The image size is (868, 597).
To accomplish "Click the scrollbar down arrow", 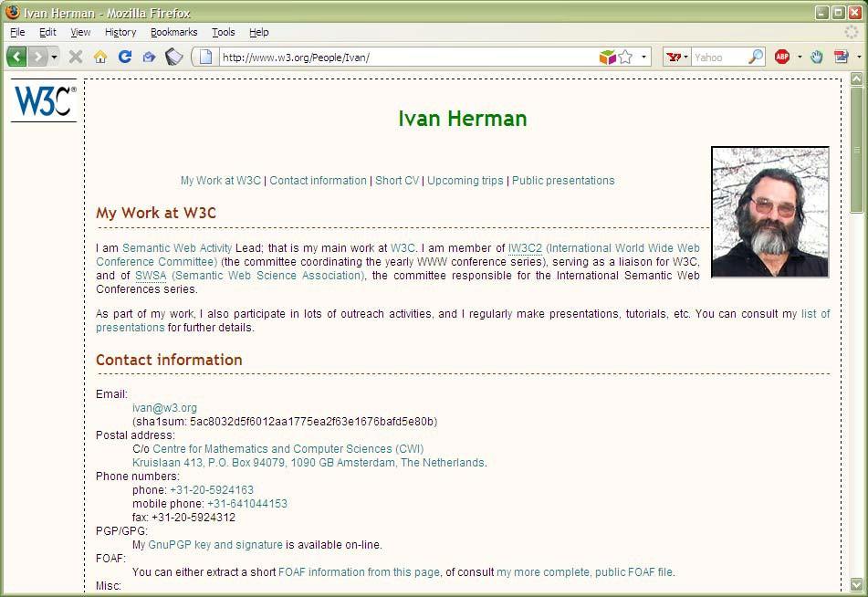I will (x=856, y=584).
